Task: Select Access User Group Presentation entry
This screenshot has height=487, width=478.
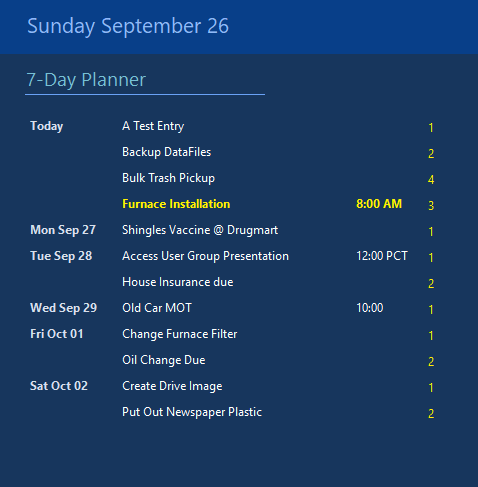Action: pyautogui.click(x=205, y=256)
